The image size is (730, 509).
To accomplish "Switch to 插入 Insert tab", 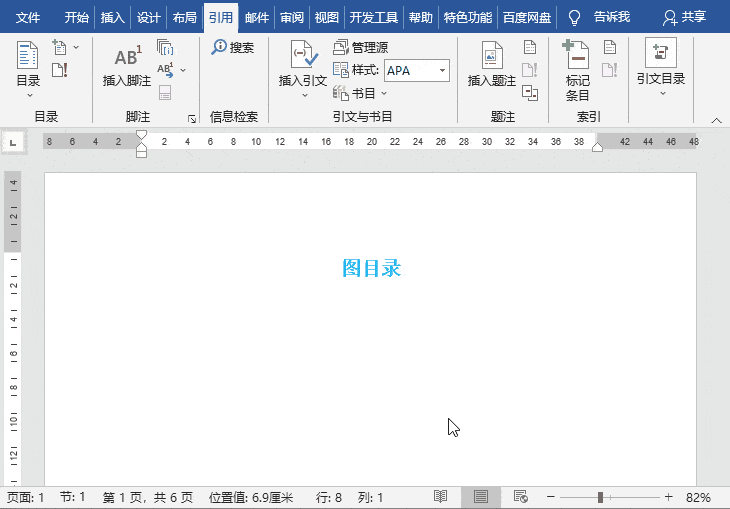I will 113,18.
